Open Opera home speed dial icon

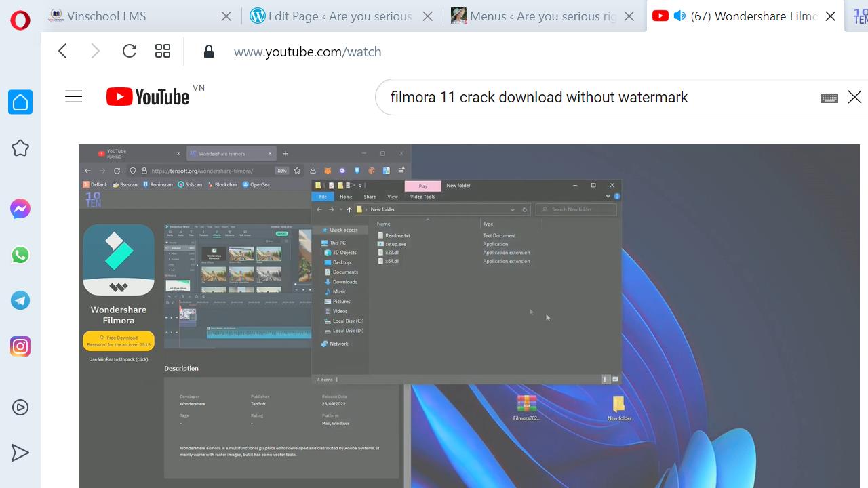point(20,102)
